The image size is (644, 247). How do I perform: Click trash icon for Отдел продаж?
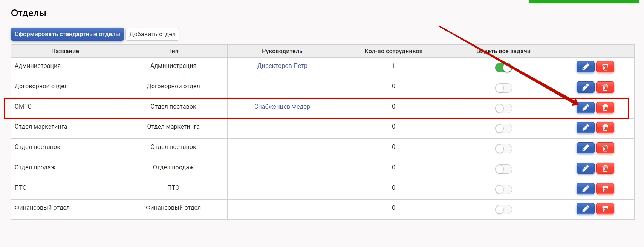point(605,168)
